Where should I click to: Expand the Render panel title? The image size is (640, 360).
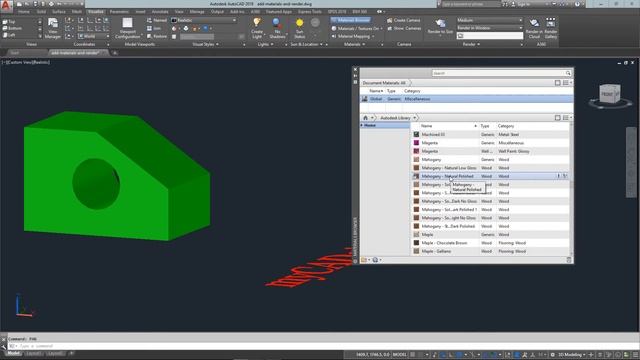click(x=471, y=44)
